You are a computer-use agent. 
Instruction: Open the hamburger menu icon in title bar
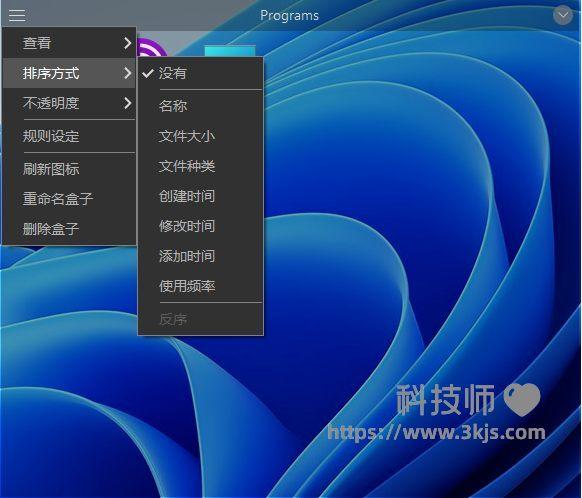coord(17,15)
